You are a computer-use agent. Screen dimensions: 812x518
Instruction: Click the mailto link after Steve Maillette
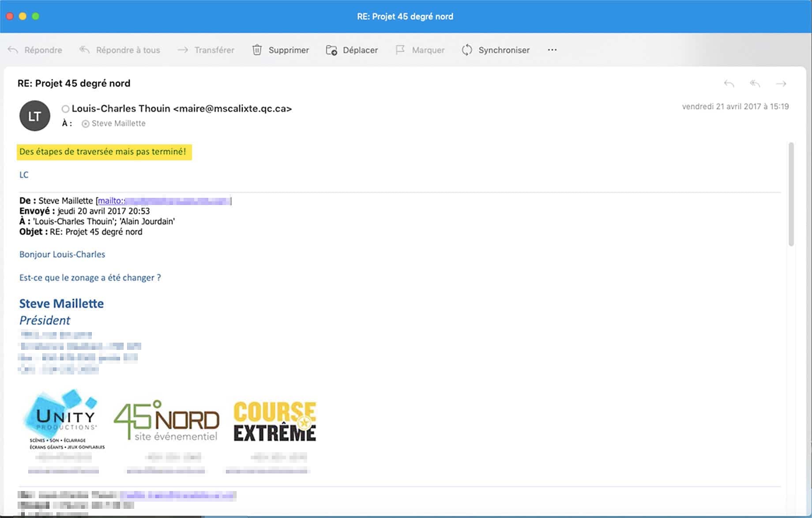(x=164, y=201)
